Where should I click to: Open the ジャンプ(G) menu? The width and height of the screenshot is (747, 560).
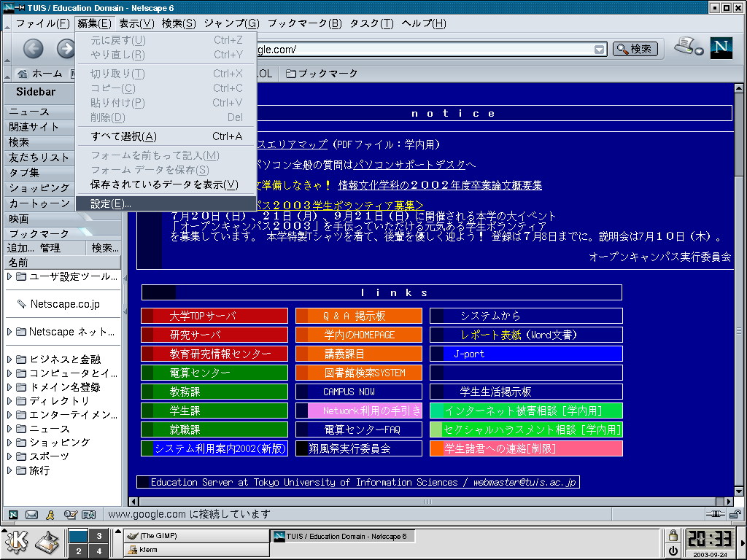(x=231, y=23)
